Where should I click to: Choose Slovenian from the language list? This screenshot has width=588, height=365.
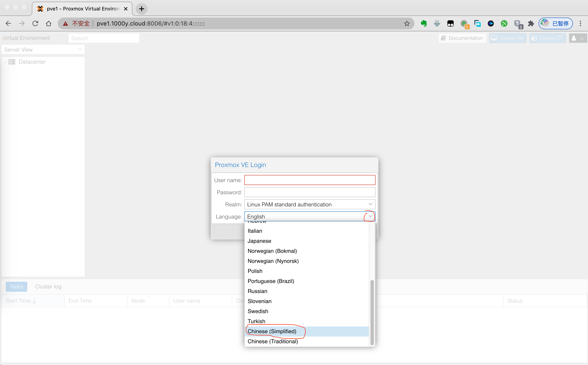tap(307, 301)
